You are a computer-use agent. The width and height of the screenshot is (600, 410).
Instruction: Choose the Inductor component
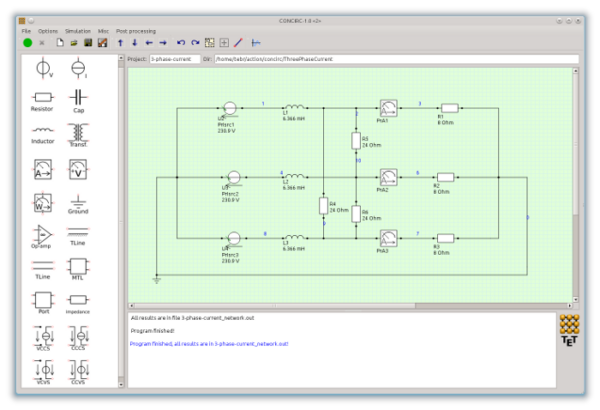pyautogui.click(x=43, y=132)
